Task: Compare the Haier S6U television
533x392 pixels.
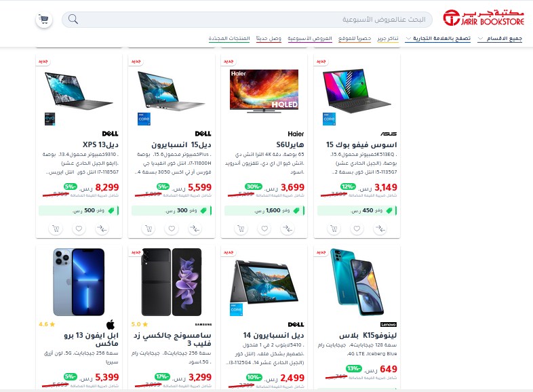Action: 288,229
